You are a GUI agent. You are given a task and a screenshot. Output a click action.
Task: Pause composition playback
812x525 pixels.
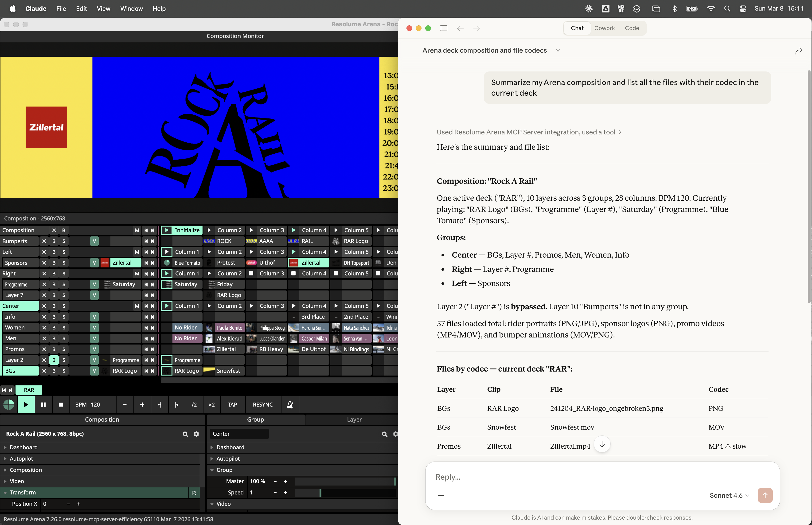[43, 405]
